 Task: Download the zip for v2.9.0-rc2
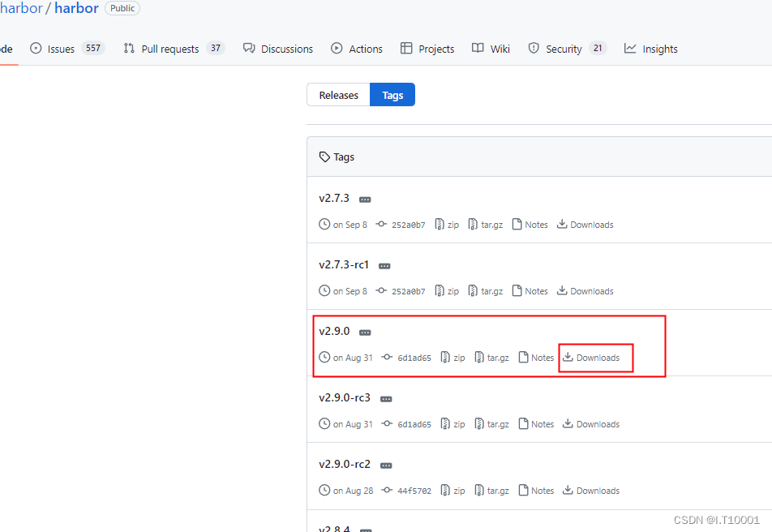pyautogui.click(x=453, y=491)
